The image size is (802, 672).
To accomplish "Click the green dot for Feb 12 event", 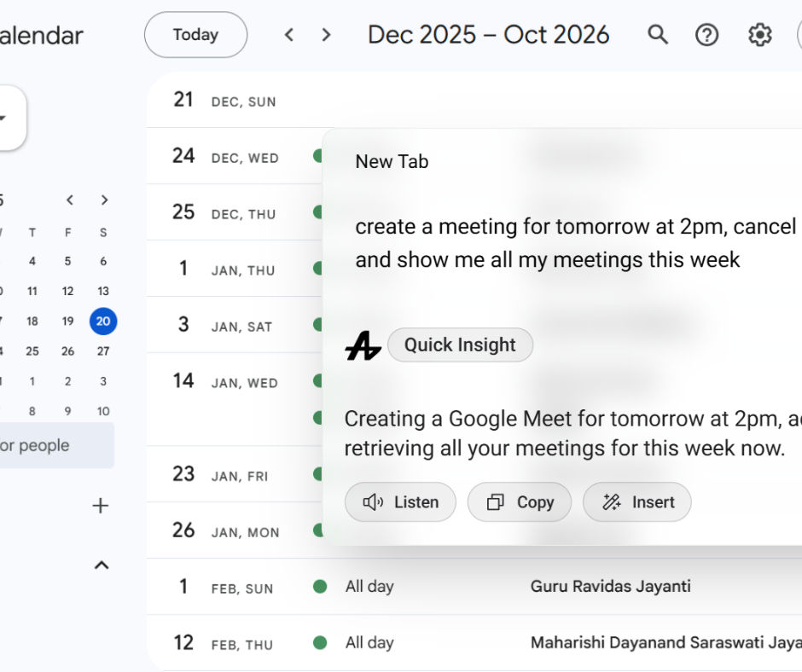I will 320,643.
